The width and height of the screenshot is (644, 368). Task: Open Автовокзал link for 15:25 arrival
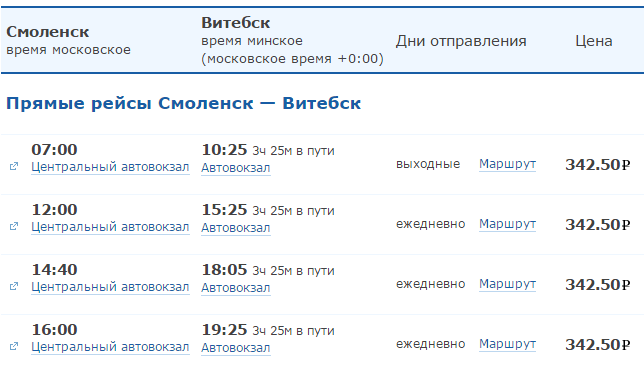pos(236,228)
